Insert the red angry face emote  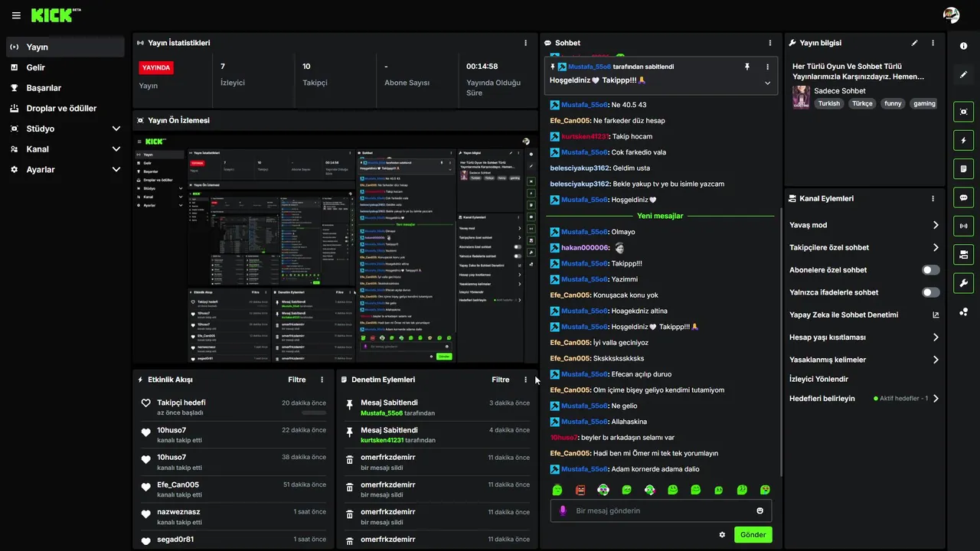click(580, 490)
